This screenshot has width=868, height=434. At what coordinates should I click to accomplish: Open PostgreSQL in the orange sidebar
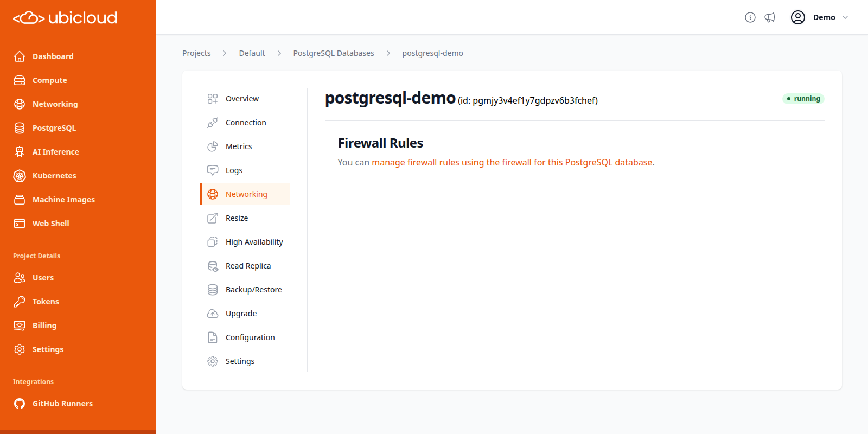[78, 128]
